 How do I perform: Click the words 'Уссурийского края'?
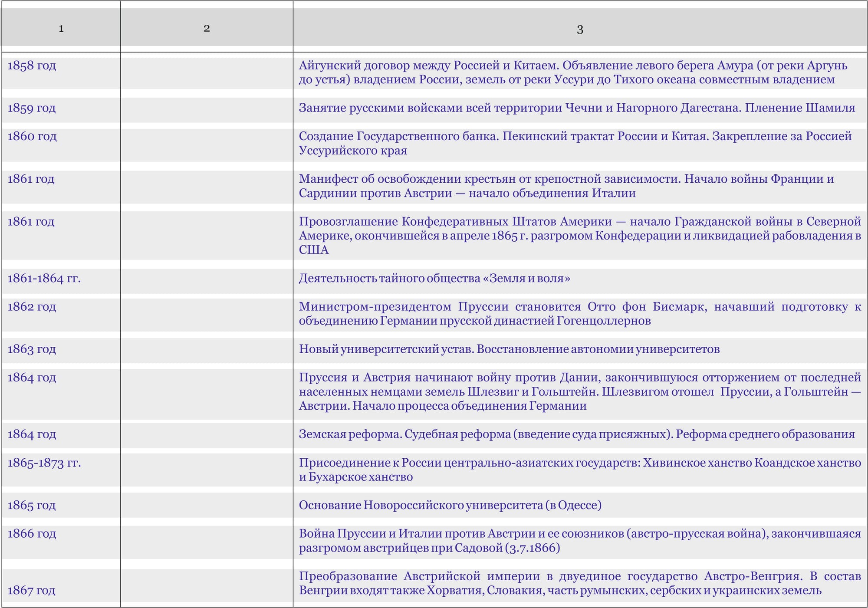tap(353, 151)
